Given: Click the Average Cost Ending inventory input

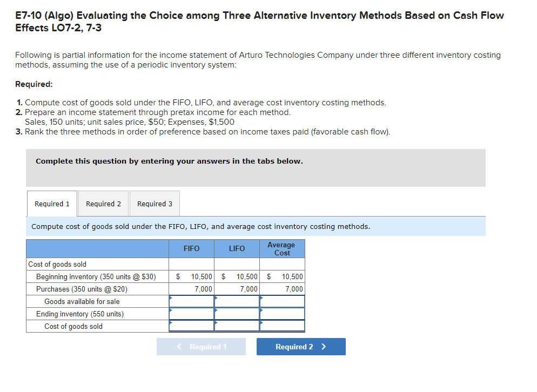Looking at the screenshot, I should click(x=281, y=314).
